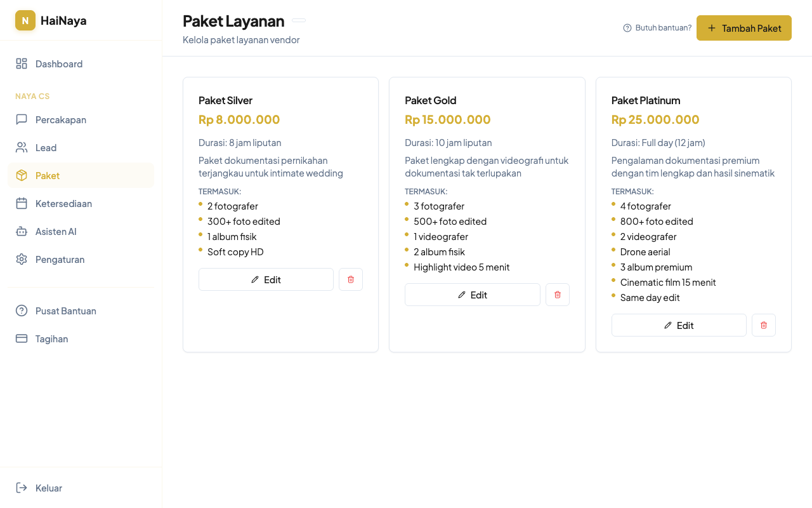Viewport: 812px width, 508px height.
Task: Click the Ketersediaan calendar icon
Action: tap(22, 203)
